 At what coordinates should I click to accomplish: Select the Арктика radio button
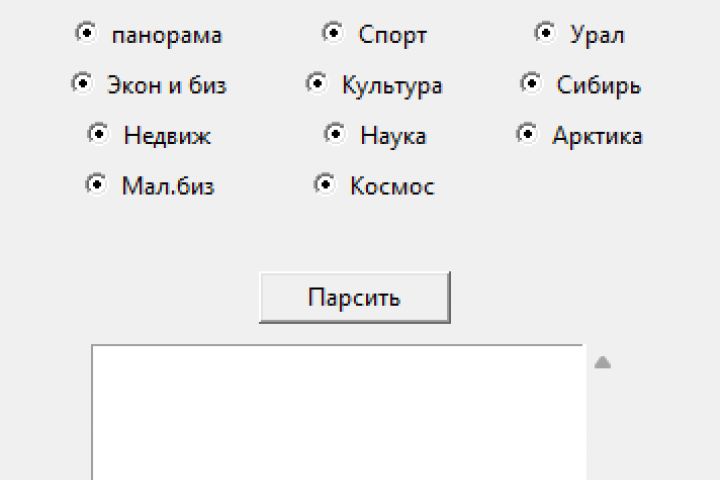coord(527,133)
